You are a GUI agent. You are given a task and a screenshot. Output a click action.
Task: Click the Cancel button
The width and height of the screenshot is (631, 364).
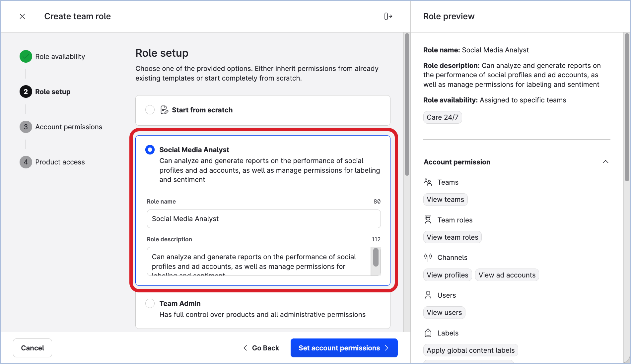[x=33, y=348]
